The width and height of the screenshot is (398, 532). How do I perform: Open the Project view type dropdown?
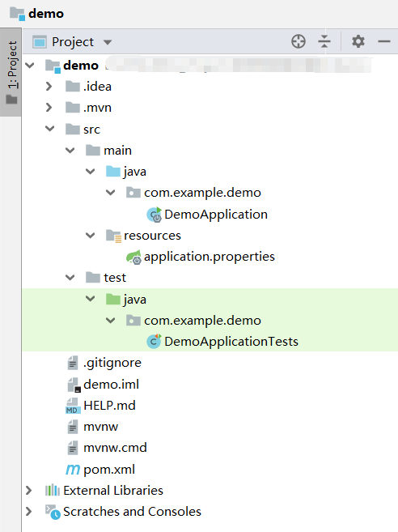[107, 42]
